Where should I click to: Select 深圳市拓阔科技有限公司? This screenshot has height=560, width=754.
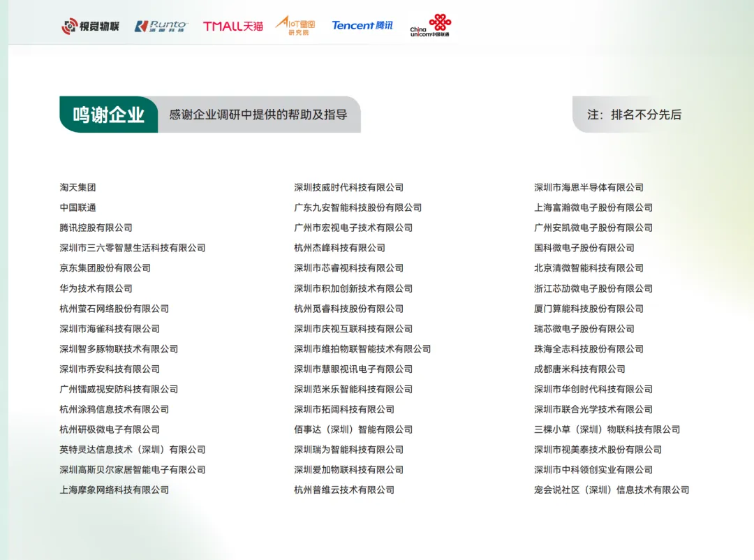point(344,409)
